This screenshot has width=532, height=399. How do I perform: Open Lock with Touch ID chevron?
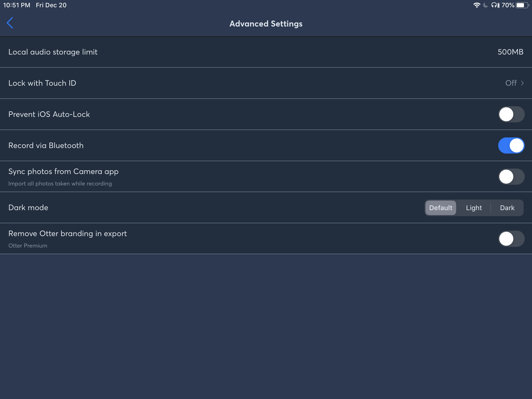522,83
